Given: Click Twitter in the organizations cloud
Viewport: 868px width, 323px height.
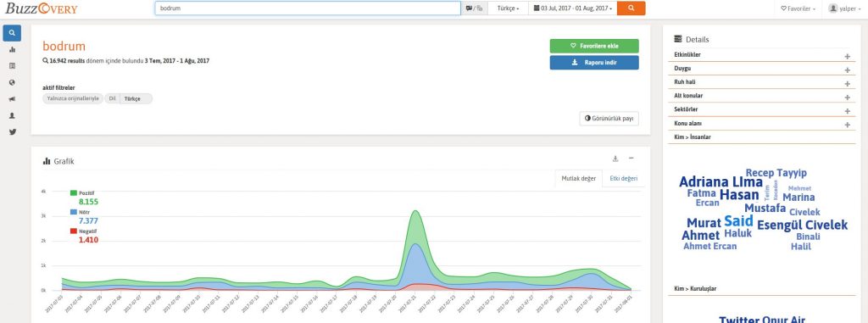Looking at the screenshot, I should 739,320.
